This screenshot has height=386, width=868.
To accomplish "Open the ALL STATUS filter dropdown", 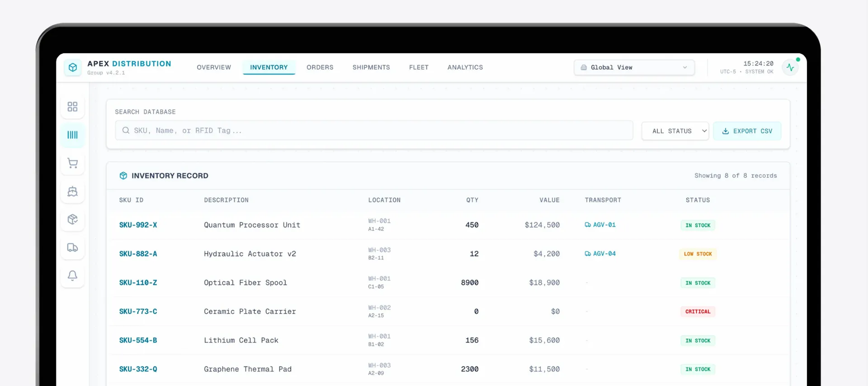I will point(675,131).
